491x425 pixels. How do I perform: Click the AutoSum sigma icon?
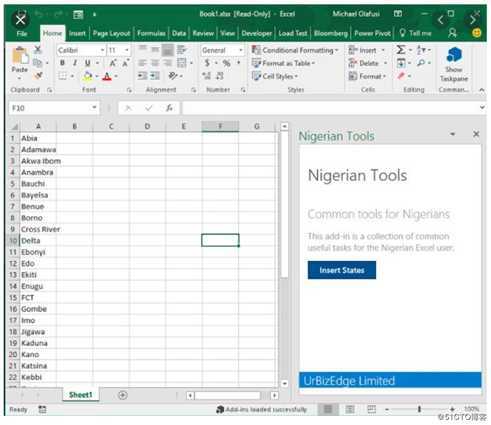coord(401,50)
